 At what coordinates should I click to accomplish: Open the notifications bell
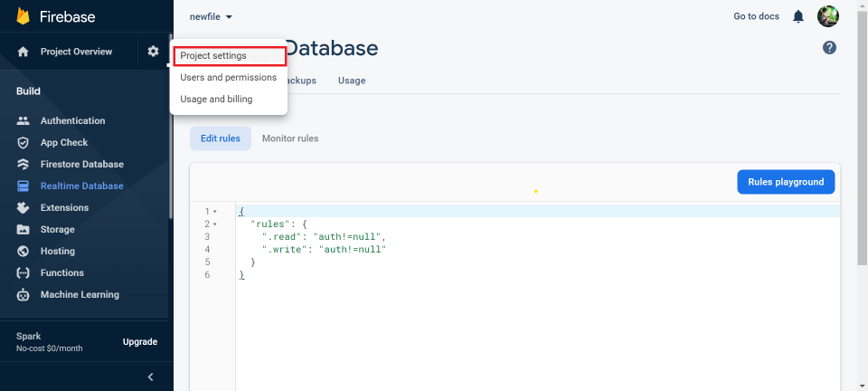click(798, 16)
